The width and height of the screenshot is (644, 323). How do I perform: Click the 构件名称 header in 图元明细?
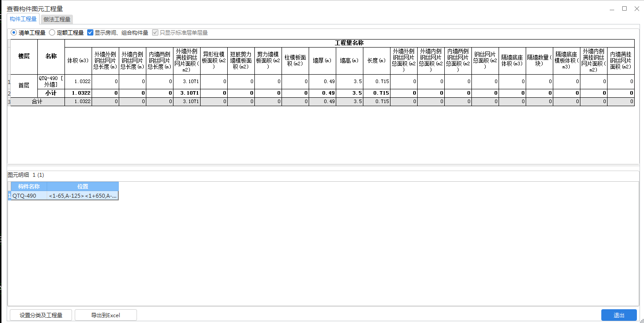(x=29, y=187)
